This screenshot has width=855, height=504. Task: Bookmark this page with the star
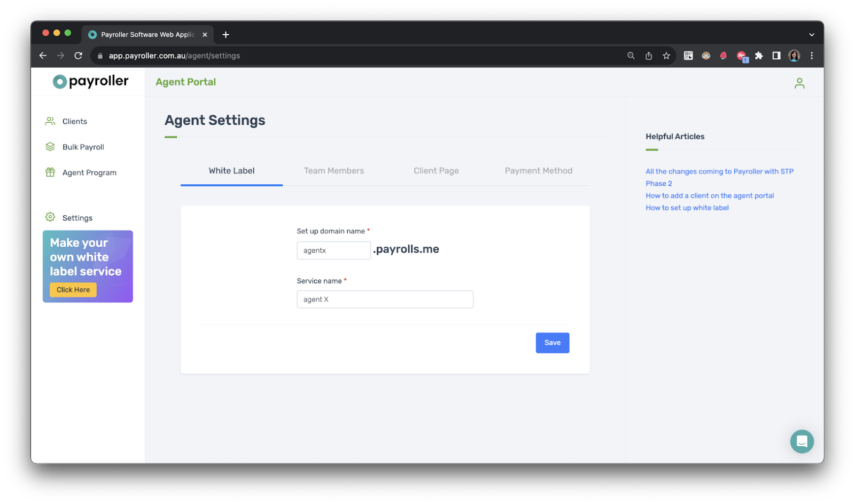click(x=666, y=56)
